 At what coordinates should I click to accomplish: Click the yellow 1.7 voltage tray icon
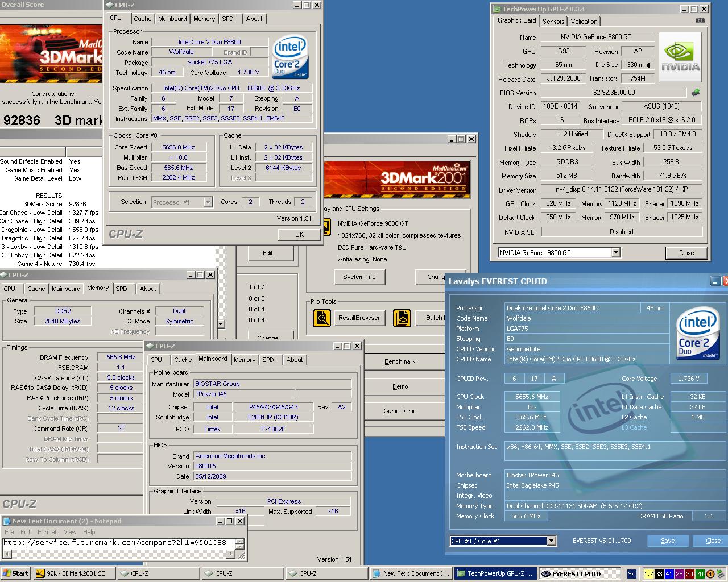click(648, 574)
